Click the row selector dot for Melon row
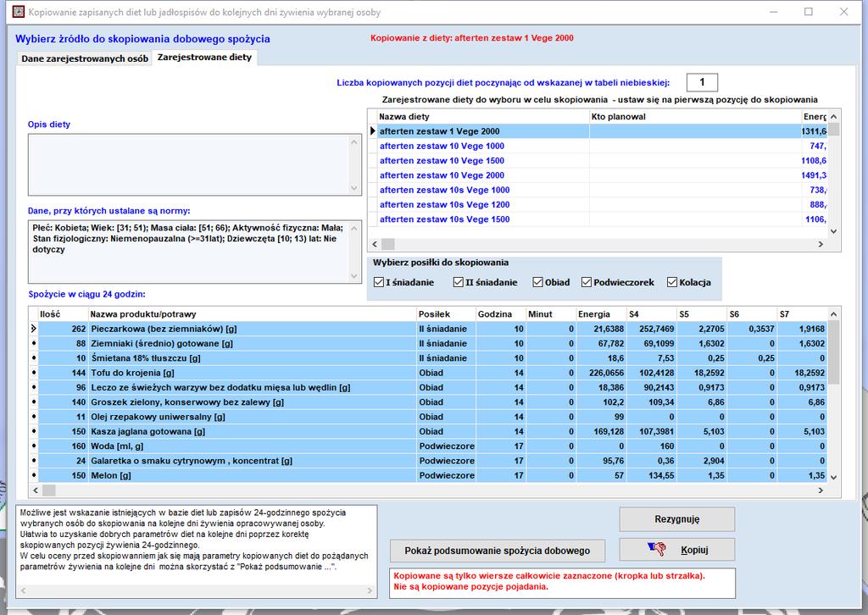This screenshot has width=868, height=615. 34,475
